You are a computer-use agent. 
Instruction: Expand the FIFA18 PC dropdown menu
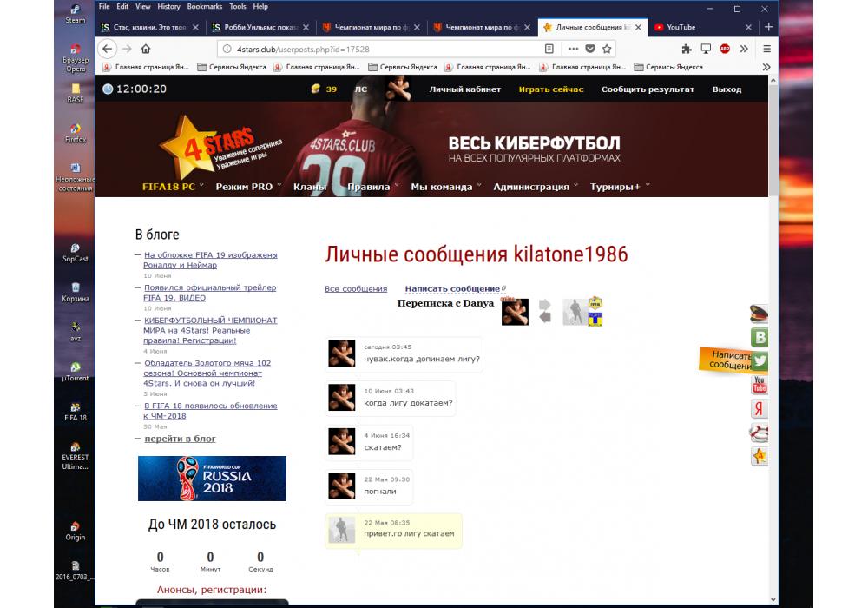(173, 187)
